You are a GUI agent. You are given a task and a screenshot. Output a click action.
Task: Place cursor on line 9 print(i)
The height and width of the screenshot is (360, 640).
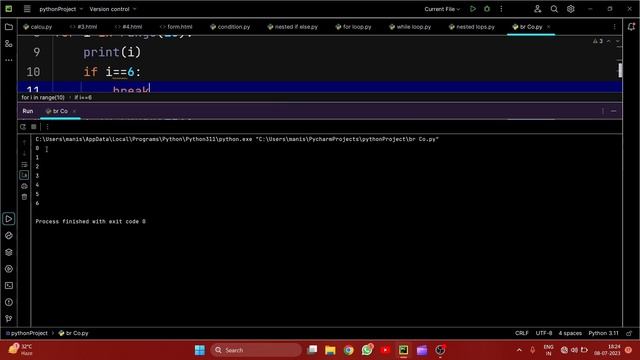pyautogui.click(x=112, y=52)
